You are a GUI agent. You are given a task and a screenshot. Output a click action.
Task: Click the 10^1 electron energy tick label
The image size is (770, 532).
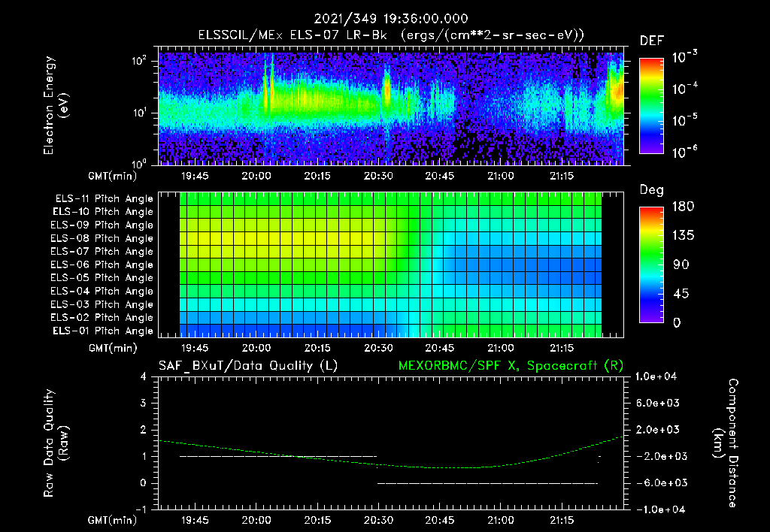[x=140, y=113]
